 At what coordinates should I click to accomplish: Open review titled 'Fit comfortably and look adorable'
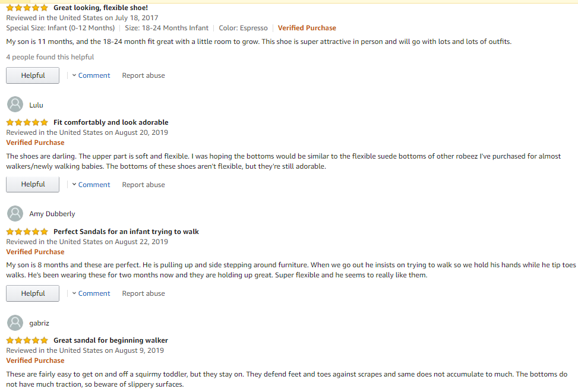point(111,122)
